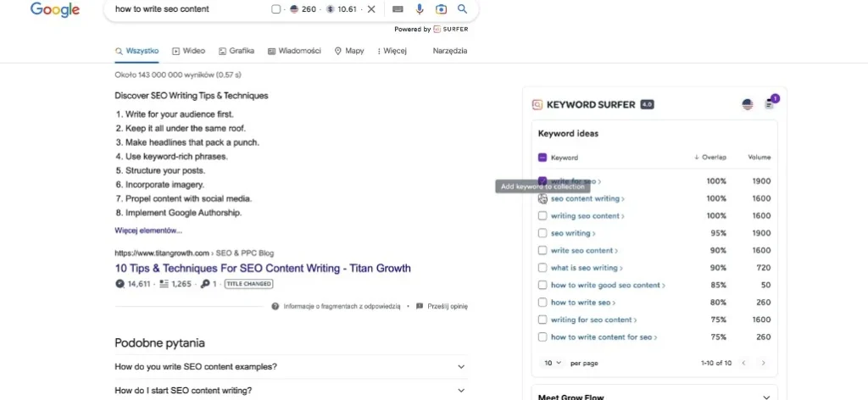Image resolution: width=868 pixels, height=400 pixels.
Task: Check 'what is seo writing' checkbox
Action: pos(542,268)
